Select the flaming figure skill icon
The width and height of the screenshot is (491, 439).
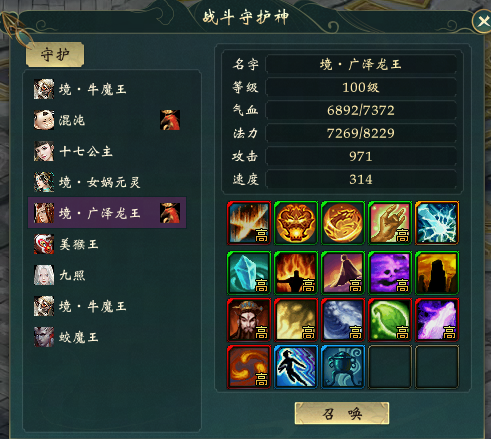pyautogui.click(x=296, y=273)
